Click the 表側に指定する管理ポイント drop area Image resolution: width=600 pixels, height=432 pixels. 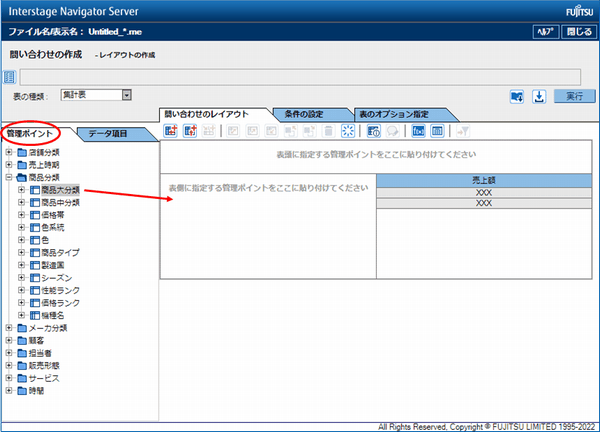pos(268,226)
